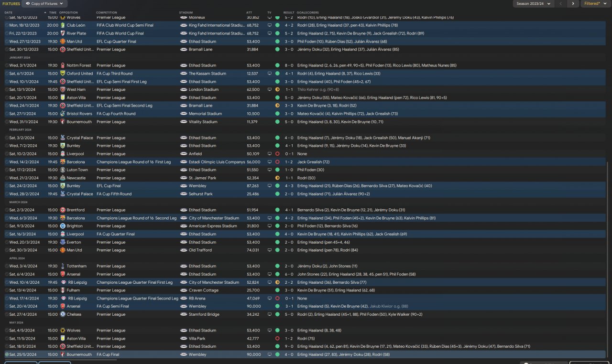Click goalscorer Thilo Kehrer o.g. (90+8)
This screenshot has width=612, height=364.
coord(318,89)
